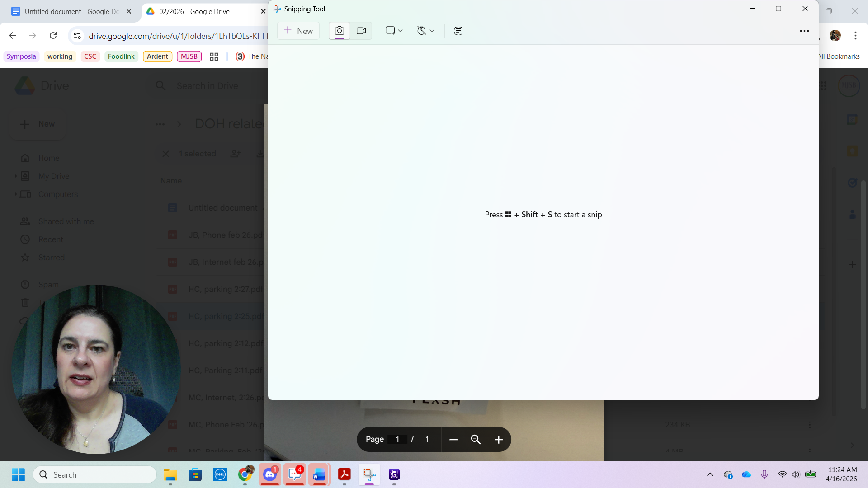The image size is (868, 488).
Task: Open the snip delay timer dropdown
Action: pos(425,31)
